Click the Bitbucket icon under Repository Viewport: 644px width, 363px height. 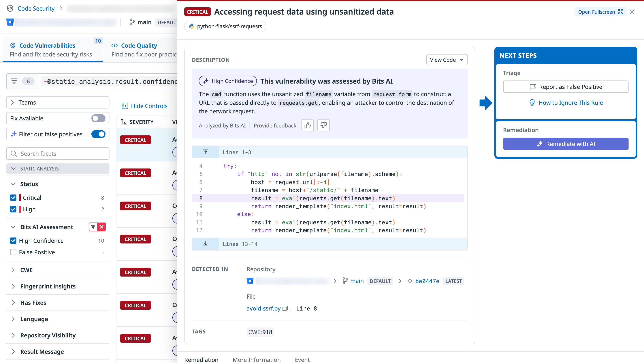(250, 281)
